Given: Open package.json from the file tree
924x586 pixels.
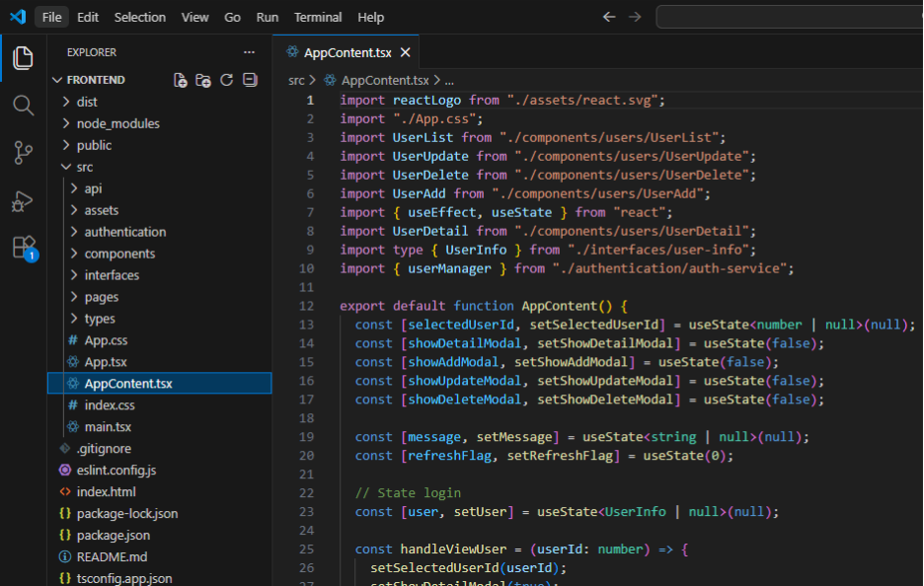Looking at the screenshot, I should [113, 535].
